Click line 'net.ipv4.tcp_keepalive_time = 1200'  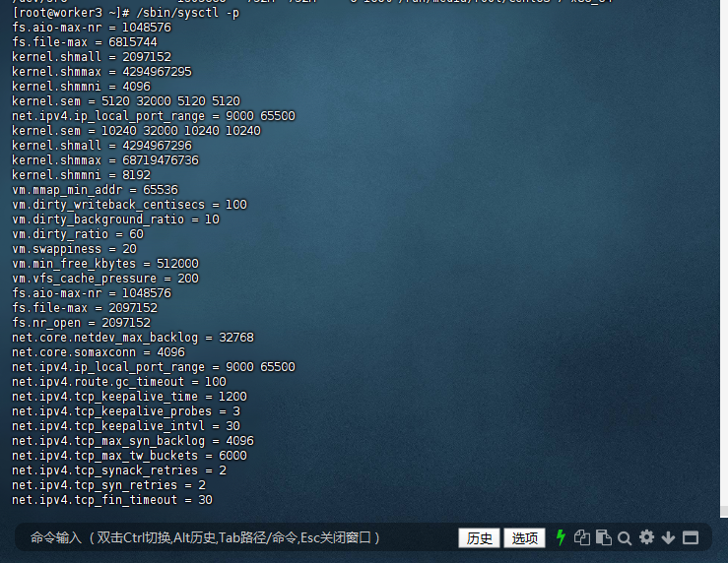point(129,397)
